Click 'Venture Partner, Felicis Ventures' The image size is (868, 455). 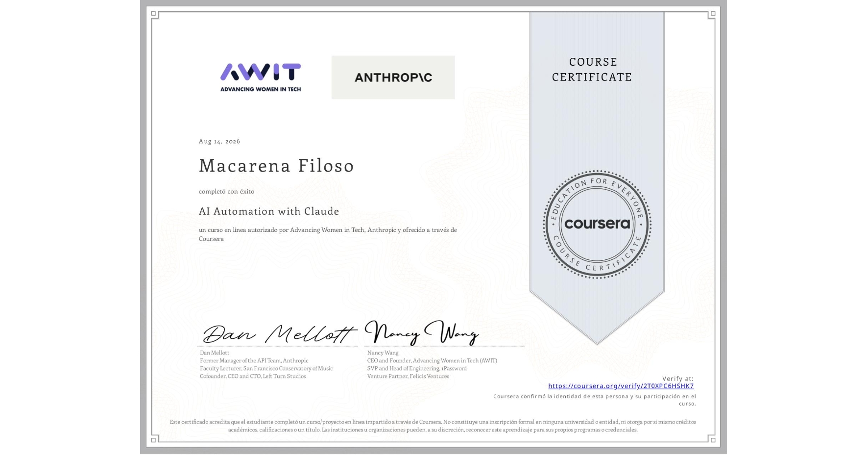(x=408, y=376)
